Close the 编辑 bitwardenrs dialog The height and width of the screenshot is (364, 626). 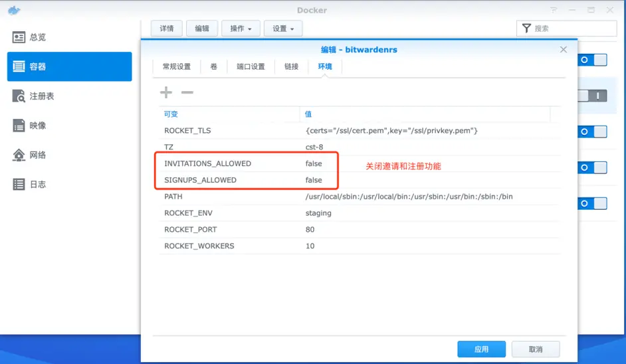point(564,50)
